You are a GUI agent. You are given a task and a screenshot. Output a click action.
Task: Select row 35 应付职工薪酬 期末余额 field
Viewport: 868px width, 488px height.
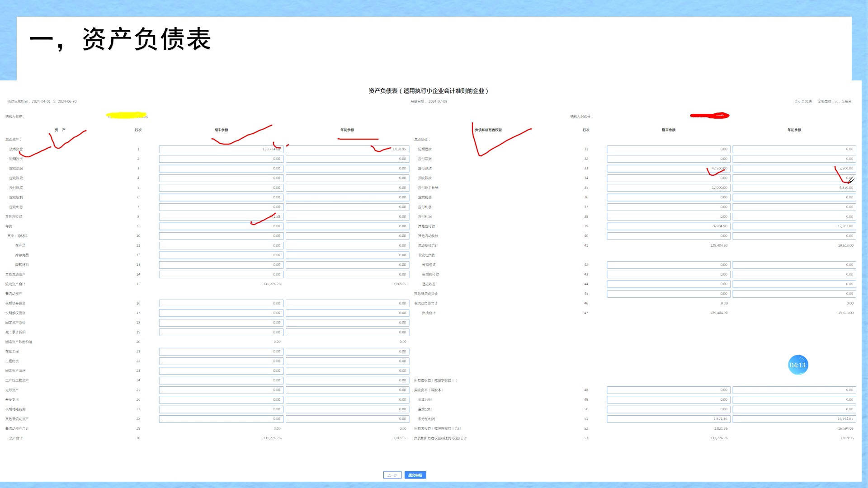[669, 188]
